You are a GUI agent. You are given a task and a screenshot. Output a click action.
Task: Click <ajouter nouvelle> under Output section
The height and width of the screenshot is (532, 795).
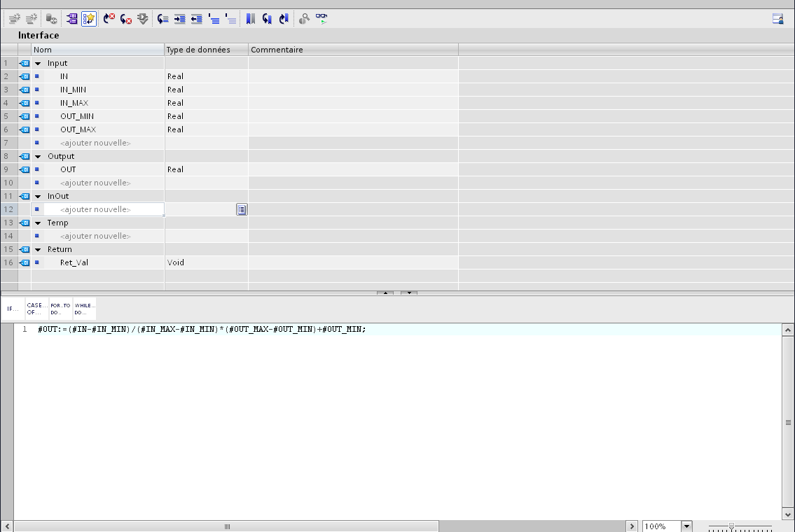coord(95,183)
